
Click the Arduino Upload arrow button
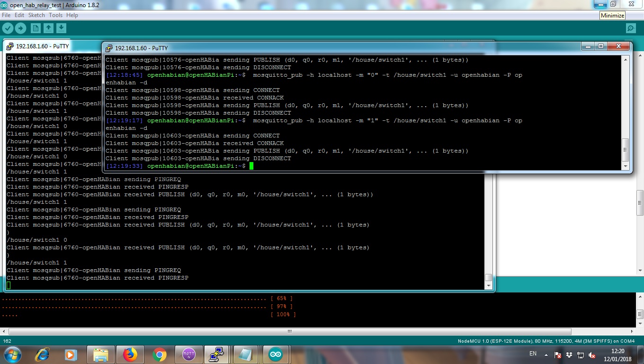click(x=20, y=28)
